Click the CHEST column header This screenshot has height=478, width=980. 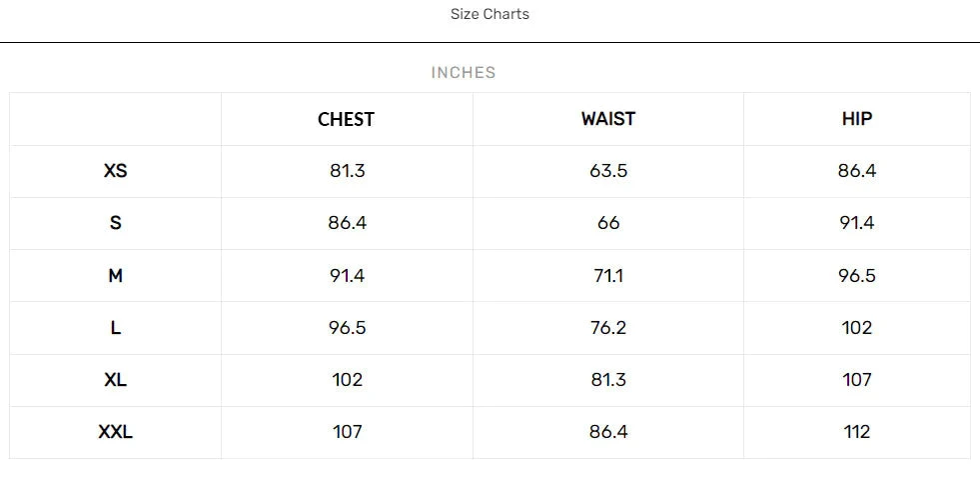[x=346, y=119]
